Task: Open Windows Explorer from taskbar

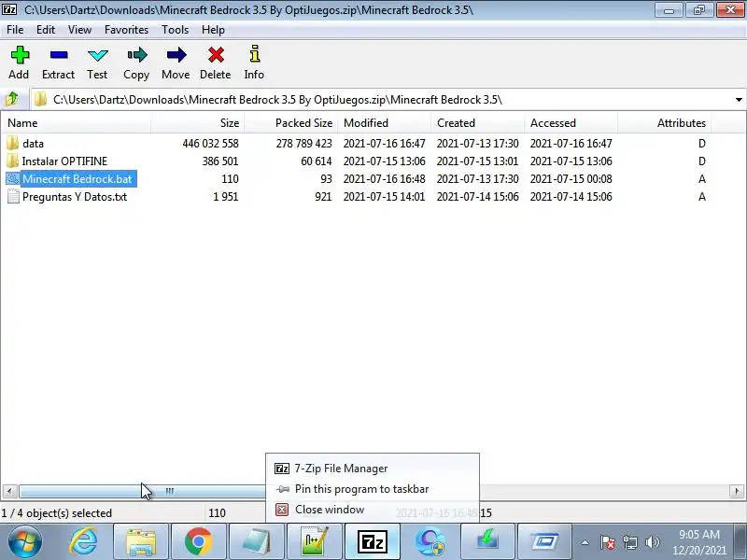Action: coord(141,542)
